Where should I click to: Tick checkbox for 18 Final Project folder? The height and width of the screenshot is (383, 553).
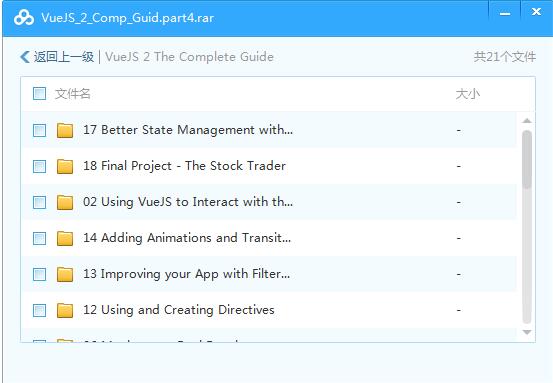40,166
